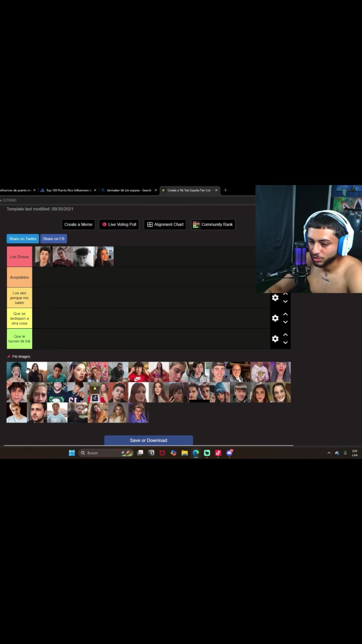The width and height of the screenshot is (362, 644).
Task: Switch to Microsoft Edge in the taskbar
Action: 196,453
